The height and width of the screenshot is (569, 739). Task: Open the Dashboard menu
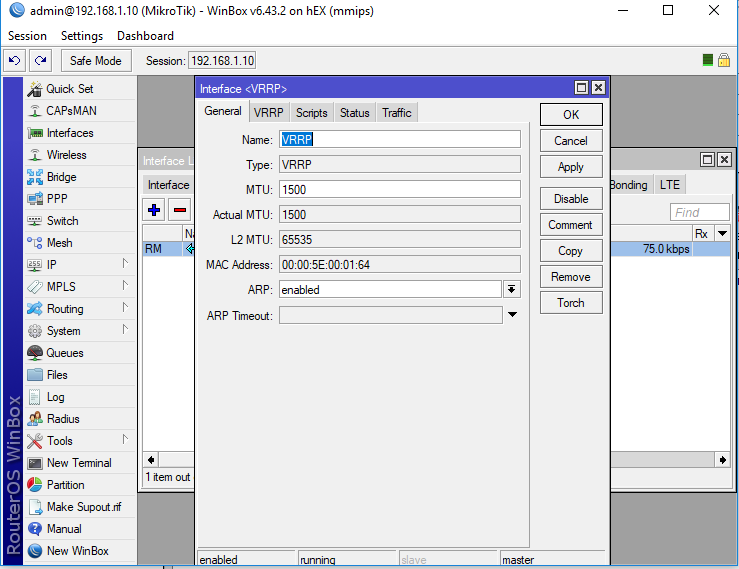145,36
